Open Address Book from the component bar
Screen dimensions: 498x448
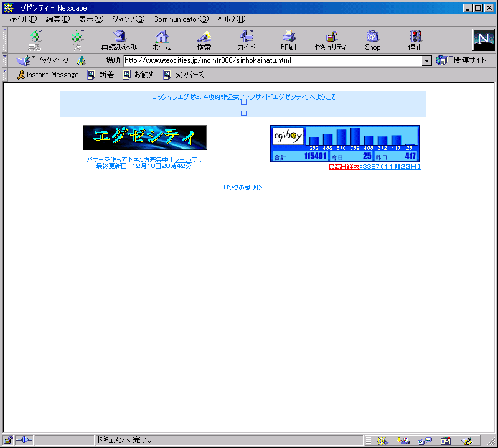[x=446, y=441]
